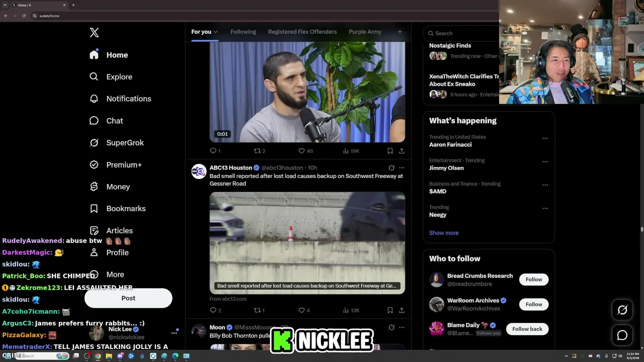The width and height of the screenshot is (644, 362).
Task: Reply to the ABC13 Houston post
Action: 215,310
